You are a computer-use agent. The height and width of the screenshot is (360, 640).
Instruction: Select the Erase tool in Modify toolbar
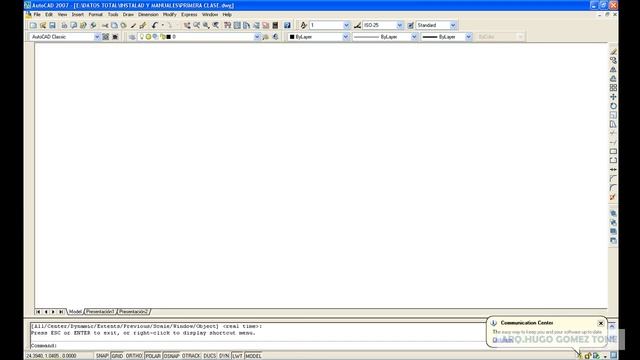tap(613, 51)
